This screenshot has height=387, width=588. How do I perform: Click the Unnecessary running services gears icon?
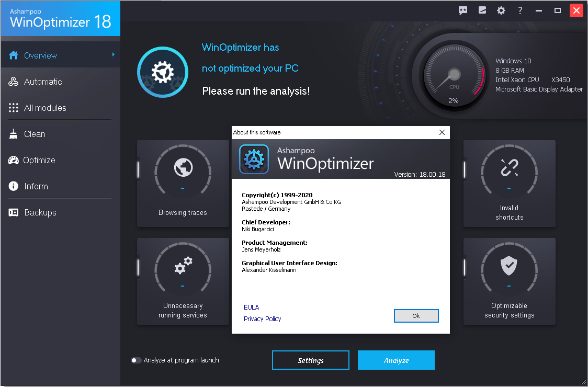point(184,265)
